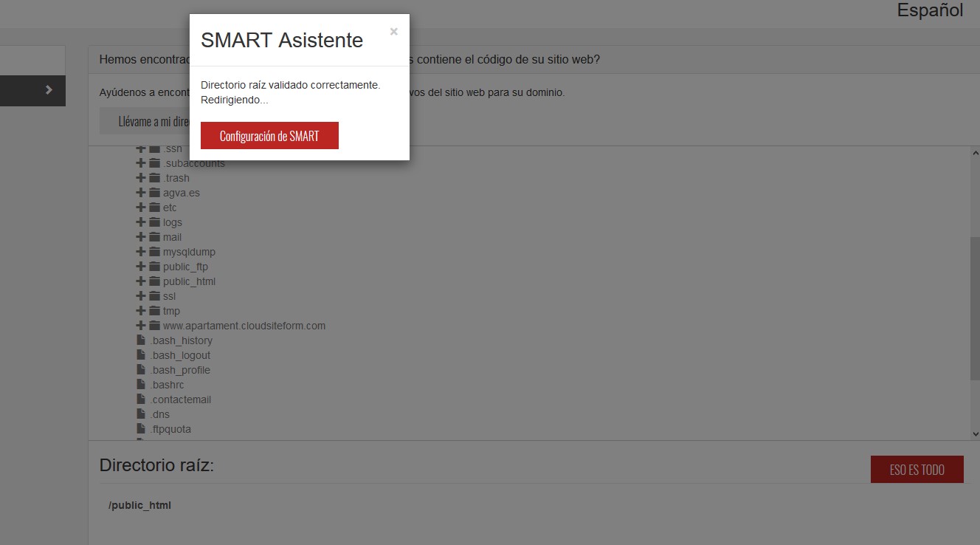The width and height of the screenshot is (980, 545).
Task: Expand the public_ftp folder plus icon
Action: click(141, 267)
